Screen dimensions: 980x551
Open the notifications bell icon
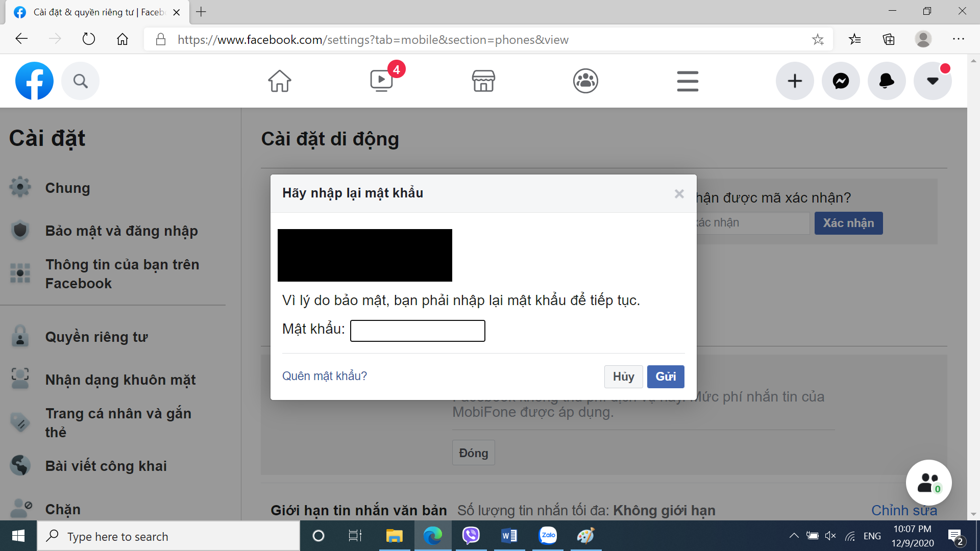point(887,81)
